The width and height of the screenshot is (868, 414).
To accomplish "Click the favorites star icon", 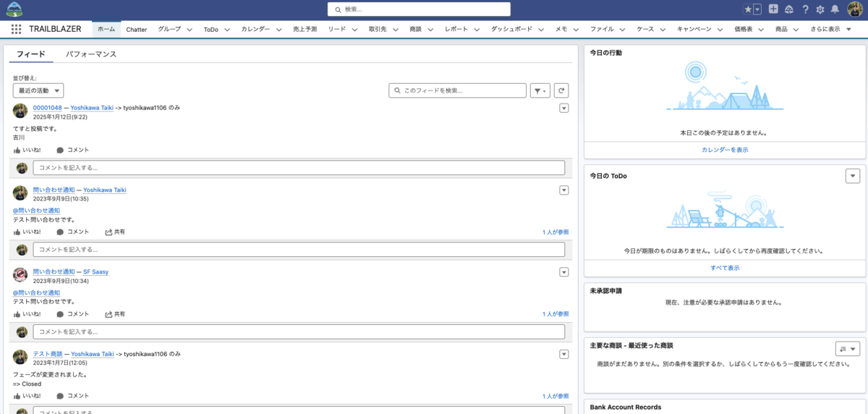I will pyautogui.click(x=748, y=9).
